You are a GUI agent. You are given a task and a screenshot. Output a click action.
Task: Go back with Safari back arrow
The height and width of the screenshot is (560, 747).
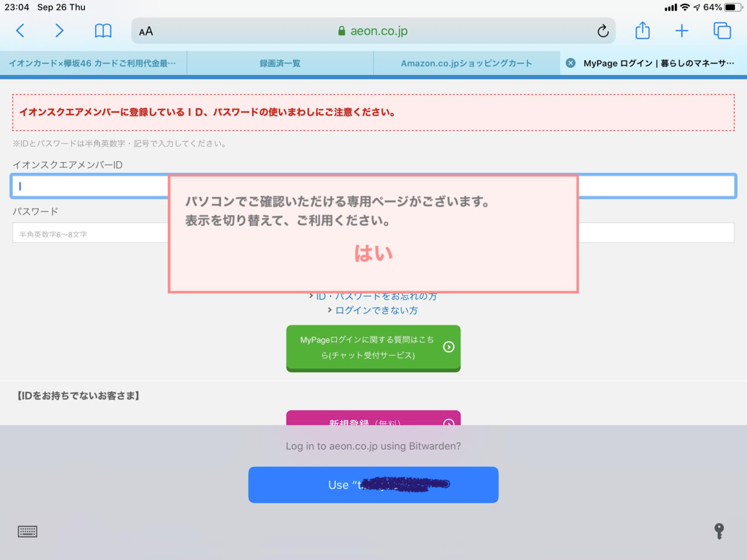pyautogui.click(x=20, y=30)
